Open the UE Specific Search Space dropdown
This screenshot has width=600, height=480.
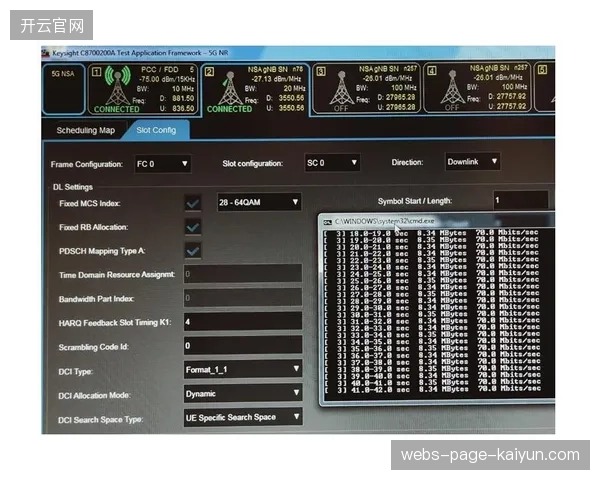[x=243, y=417]
